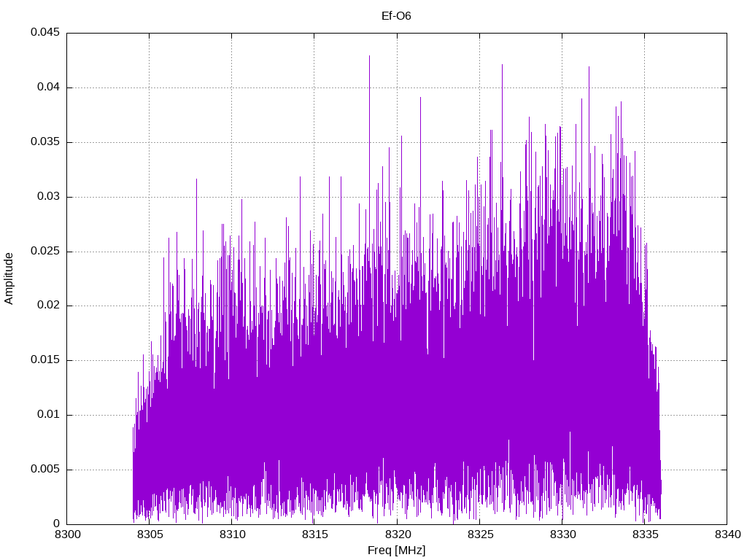Image resolution: width=747 pixels, height=560 pixels.
Task: Click the 0.035 y-axis tick label
Action: tap(45, 141)
